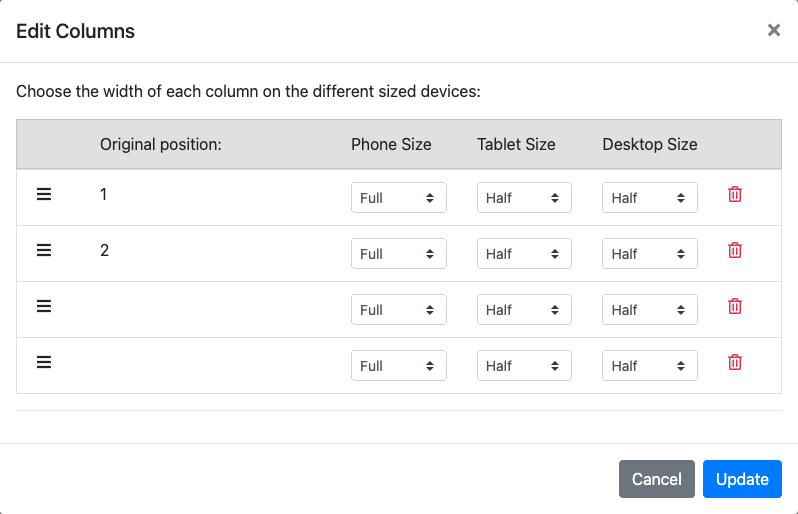This screenshot has width=798, height=514.
Task: Open Phone Size dropdown for row 2
Action: [398, 254]
